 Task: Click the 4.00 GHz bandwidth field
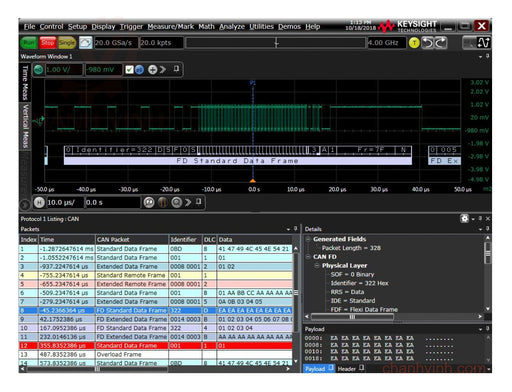(x=387, y=43)
